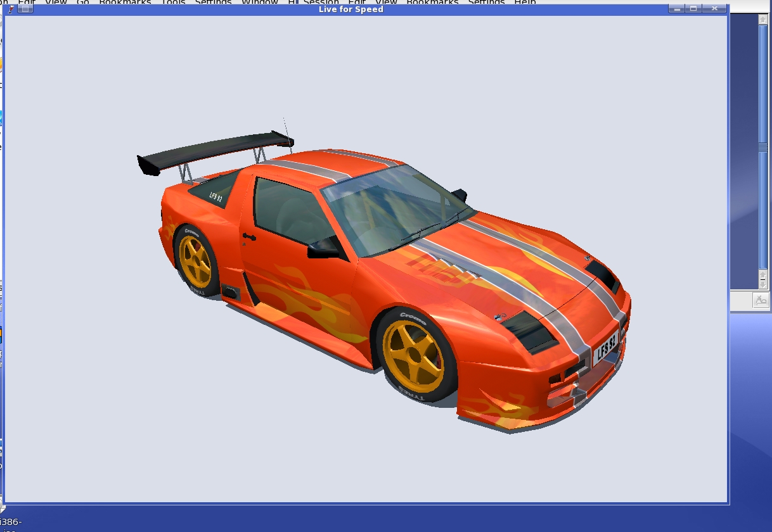Open the Go menu in the background window
The width and height of the screenshot is (772, 532).
point(82,3)
